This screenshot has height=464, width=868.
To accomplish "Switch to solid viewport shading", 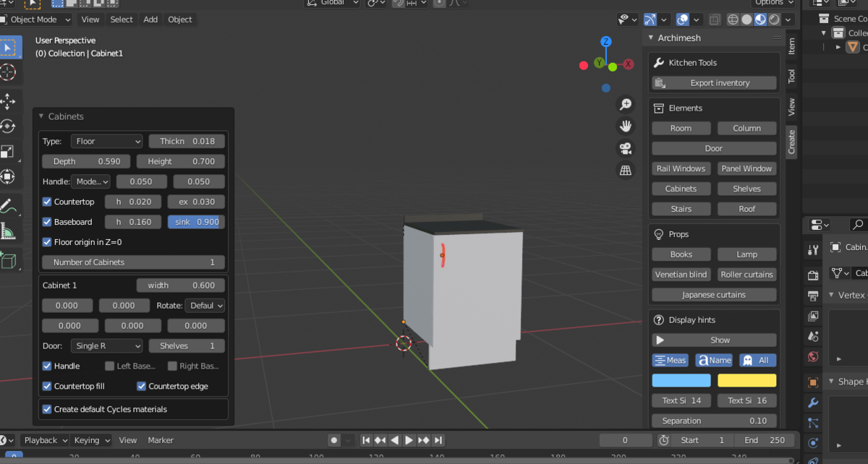I will click(x=747, y=20).
